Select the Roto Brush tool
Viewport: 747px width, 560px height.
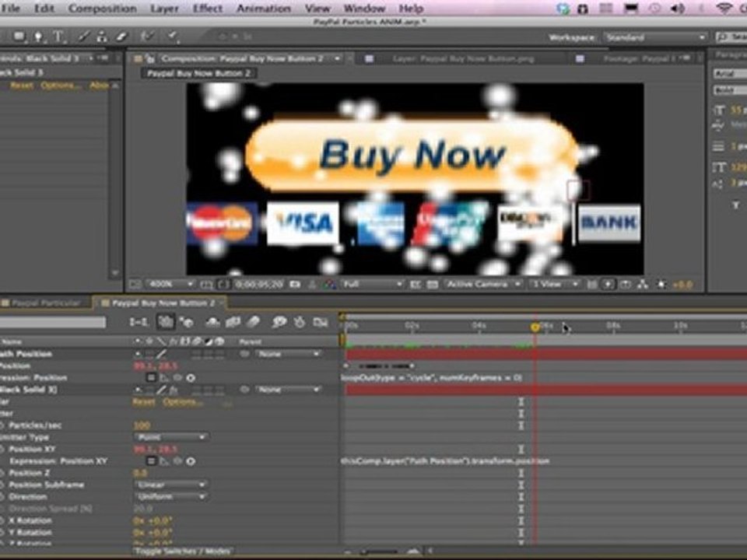pyautogui.click(x=148, y=37)
